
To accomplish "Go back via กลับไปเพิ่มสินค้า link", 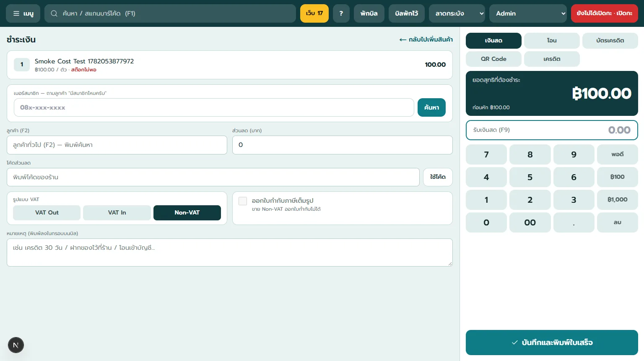I will click(426, 39).
